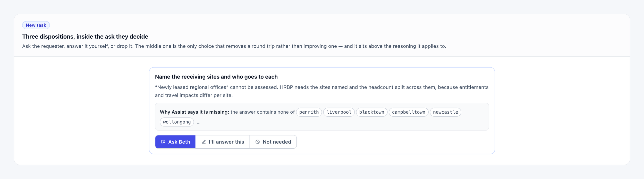Expand the truncated keyword list ellipsis
The image size is (644, 179).
coord(199,122)
